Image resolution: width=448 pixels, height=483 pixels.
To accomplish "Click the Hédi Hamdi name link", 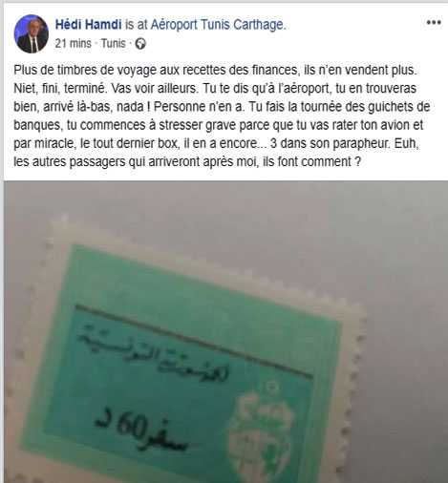I will [88, 25].
